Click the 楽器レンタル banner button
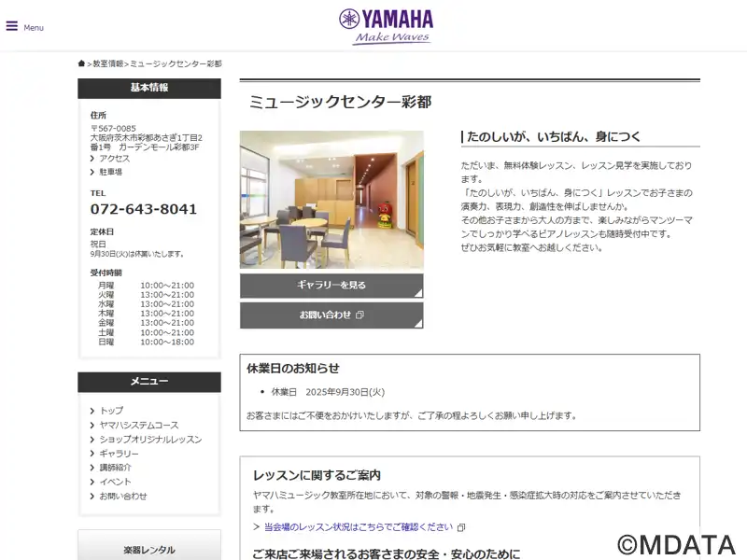 click(149, 546)
